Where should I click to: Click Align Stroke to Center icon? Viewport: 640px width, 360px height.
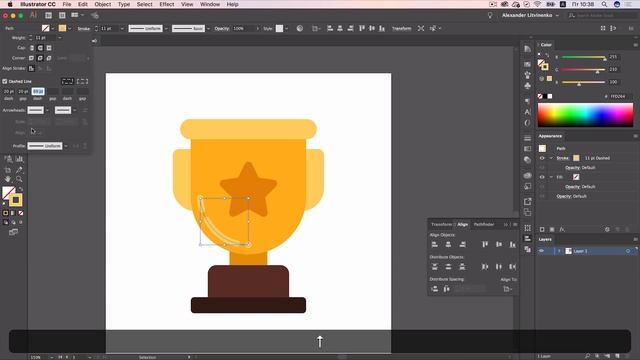pos(31,69)
